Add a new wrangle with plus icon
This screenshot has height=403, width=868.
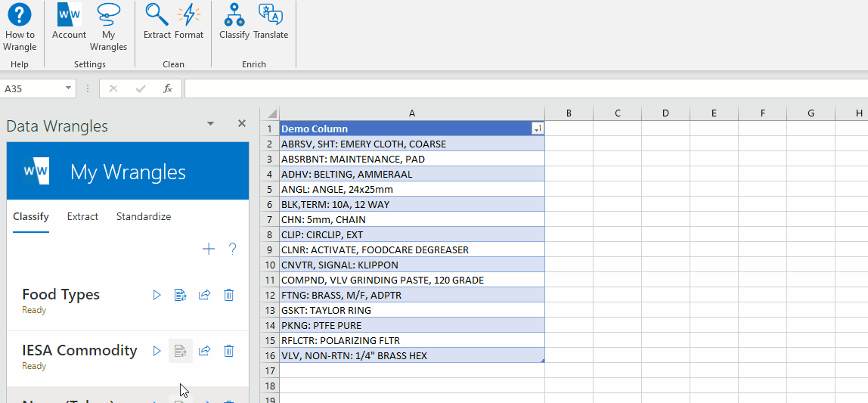[x=209, y=249]
